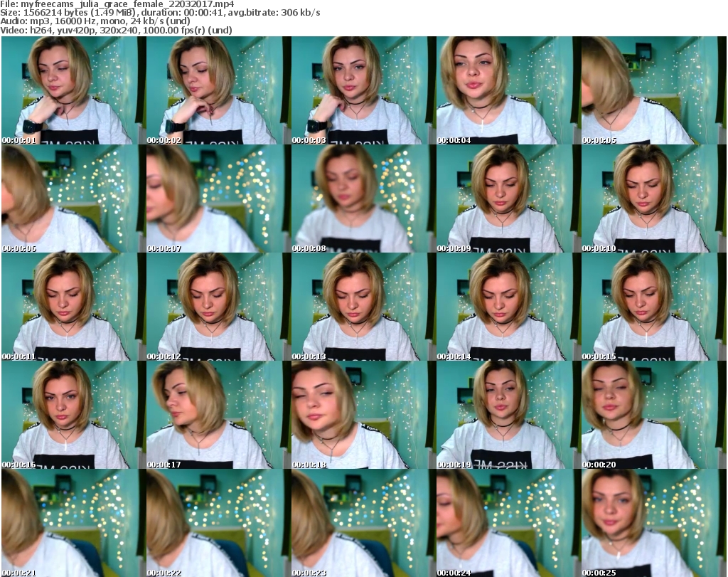The image size is (728, 577).
Task: Click the frame timestamped 00:00:06
Action: (73, 198)
